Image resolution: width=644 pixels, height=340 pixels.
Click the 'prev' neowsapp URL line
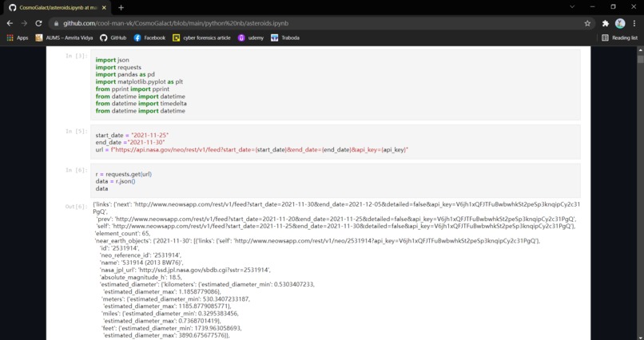336,219
